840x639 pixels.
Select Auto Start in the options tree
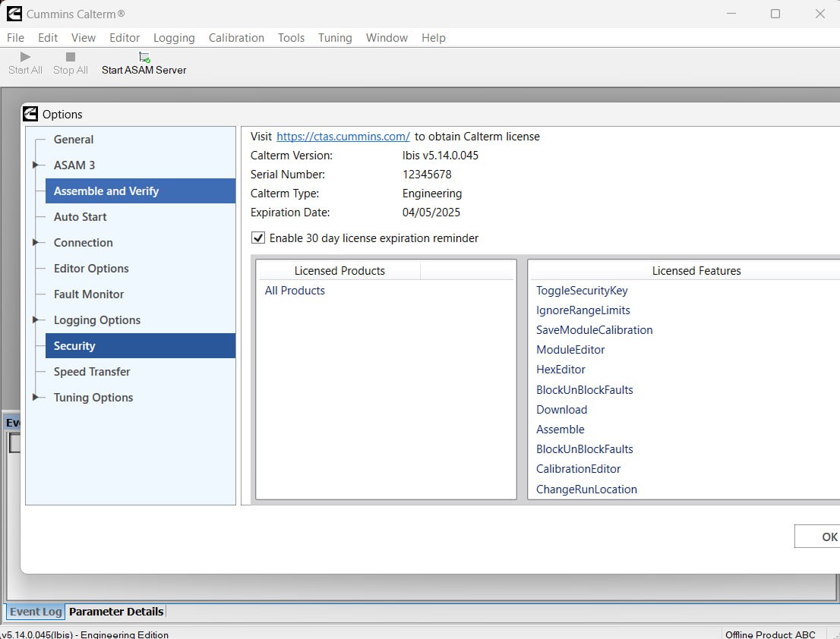[x=80, y=217]
